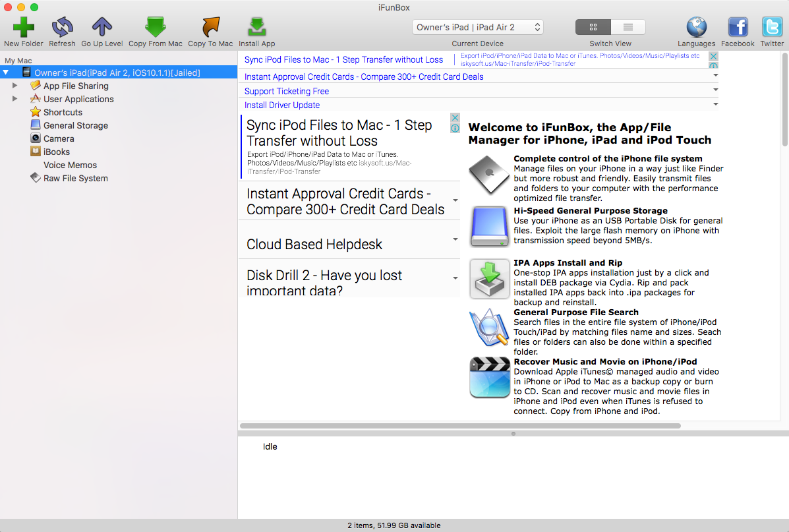Open General Storage in the sidebar
The width and height of the screenshot is (789, 532).
click(76, 125)
